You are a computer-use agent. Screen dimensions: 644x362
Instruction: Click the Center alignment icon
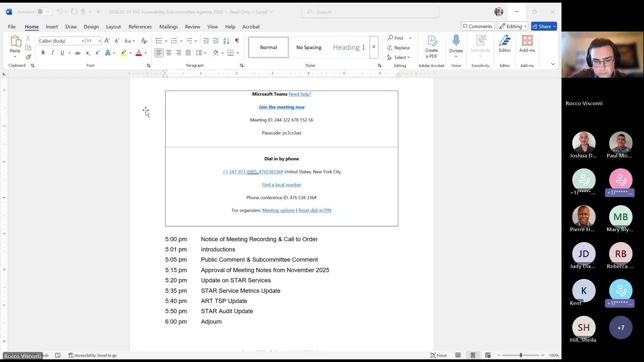169,53
